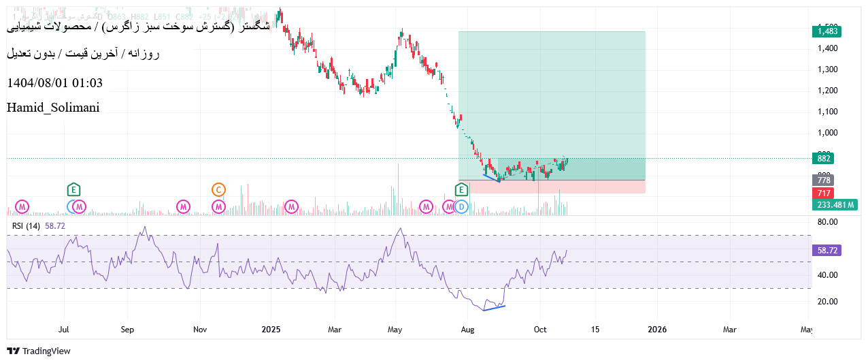Image resolution: width=868 pixels, height=363 pixels.
Task: Click the pink M marker between September and November
Action: pos(183,206)
